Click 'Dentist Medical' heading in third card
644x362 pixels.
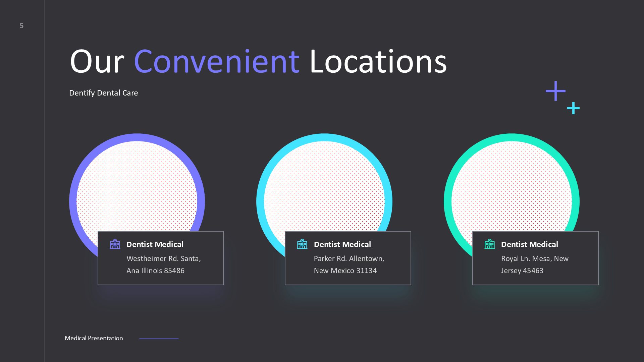tap(529, 244)
